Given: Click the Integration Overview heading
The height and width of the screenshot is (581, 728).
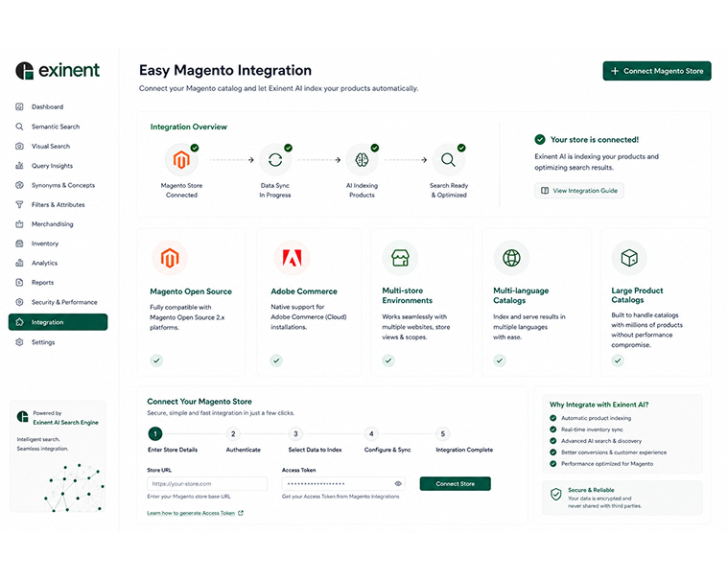Looking at the screenshot, I should (189, 127).
